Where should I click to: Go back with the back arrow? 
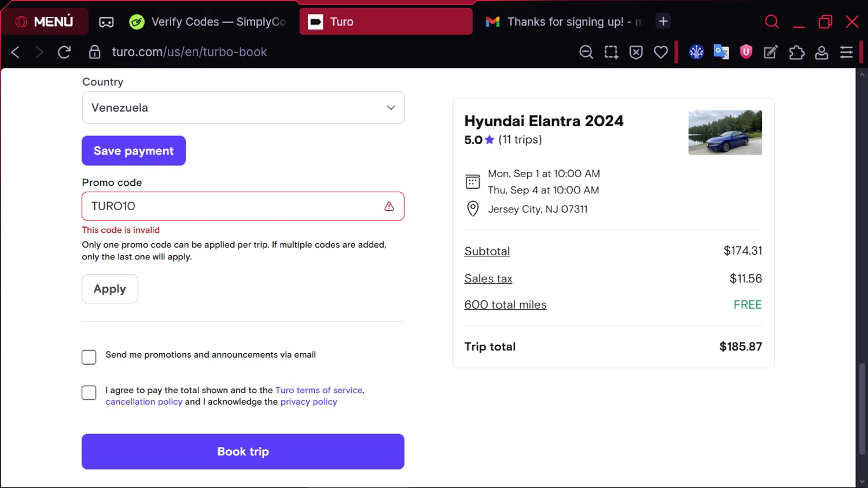coord(16,52)
